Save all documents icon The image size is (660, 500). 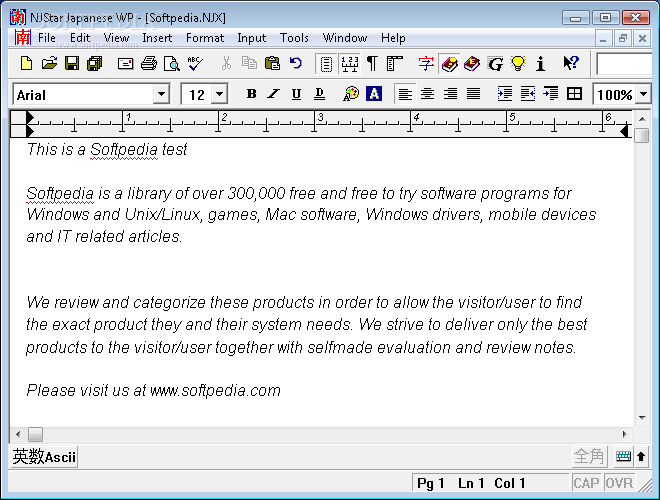click(95, 64)
